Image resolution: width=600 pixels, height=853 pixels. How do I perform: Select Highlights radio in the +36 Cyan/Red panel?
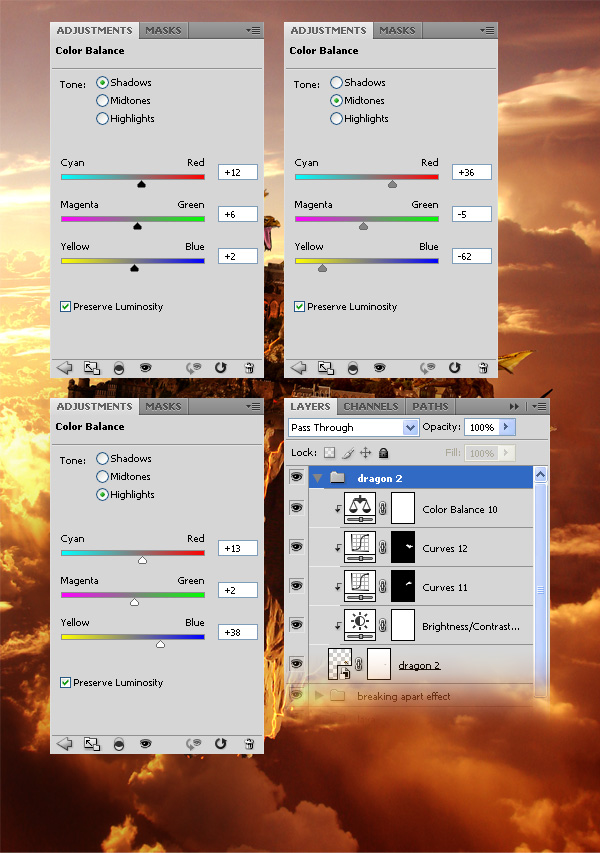coord(336,119)
